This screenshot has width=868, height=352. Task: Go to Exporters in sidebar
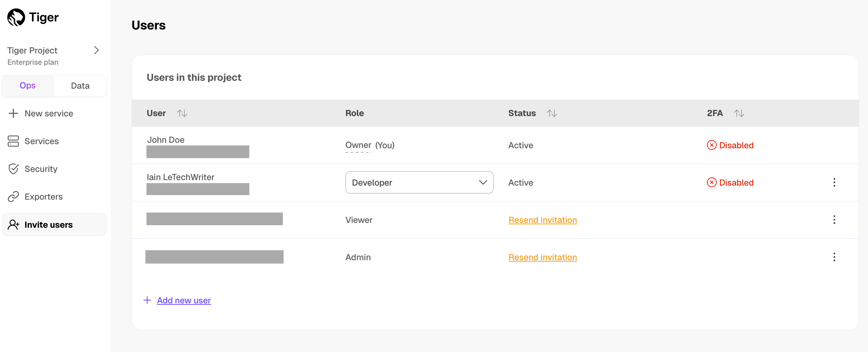coord(43,197)
